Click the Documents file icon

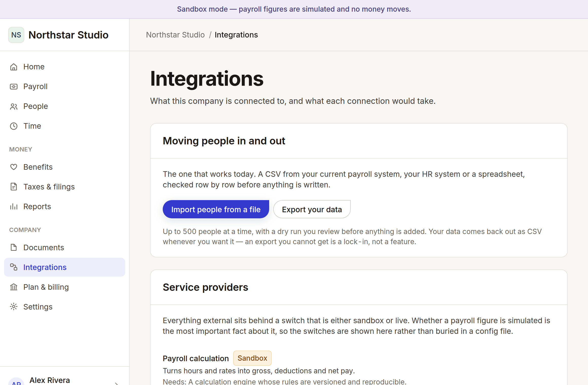tap(14, 248)
